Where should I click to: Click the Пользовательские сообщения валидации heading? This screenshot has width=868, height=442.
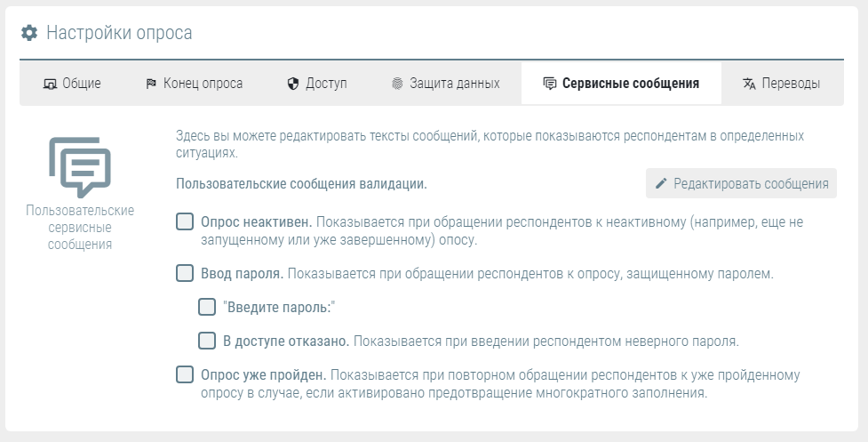click(x=301, y=184)
